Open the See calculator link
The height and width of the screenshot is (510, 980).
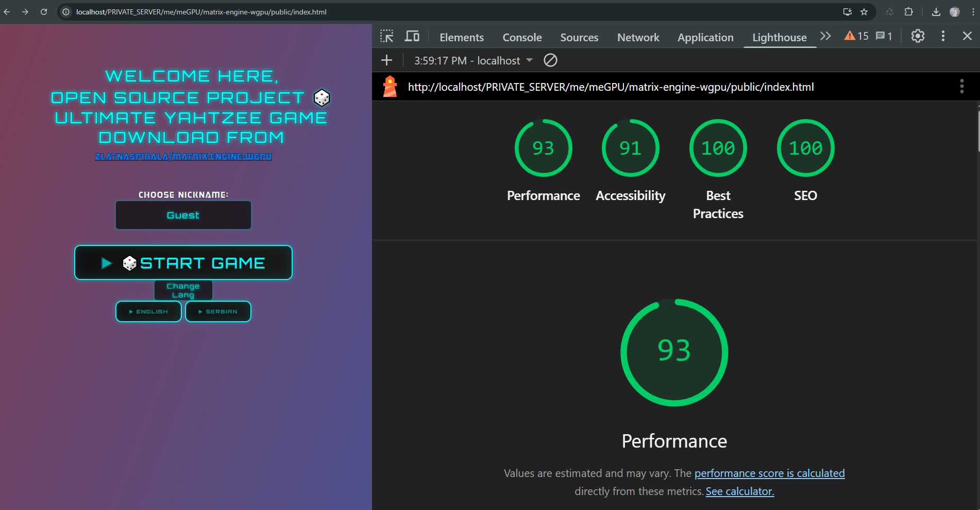[739, 491]
